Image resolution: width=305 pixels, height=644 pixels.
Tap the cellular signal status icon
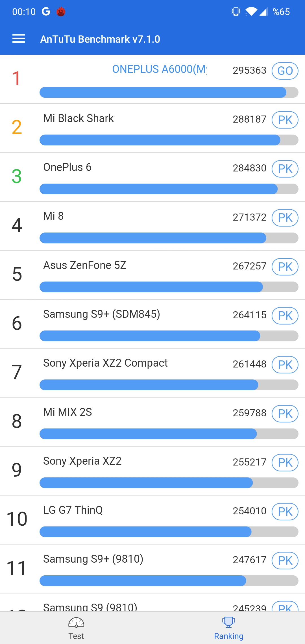click(x=263, y=12)
